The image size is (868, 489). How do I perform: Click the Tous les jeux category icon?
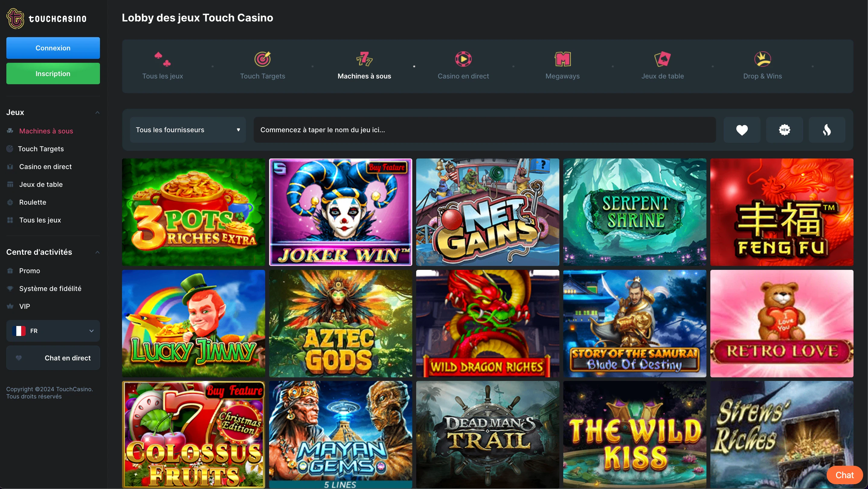(x=162, y=59)
